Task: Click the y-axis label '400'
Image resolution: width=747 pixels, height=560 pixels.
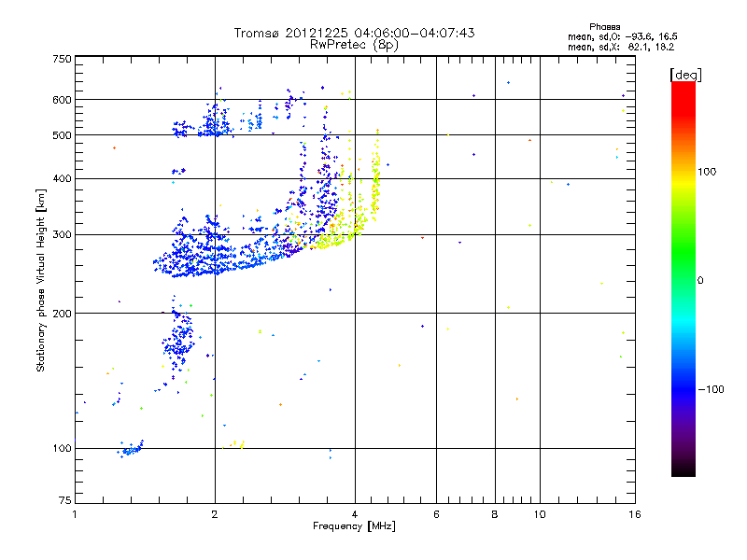Action: 62,178
